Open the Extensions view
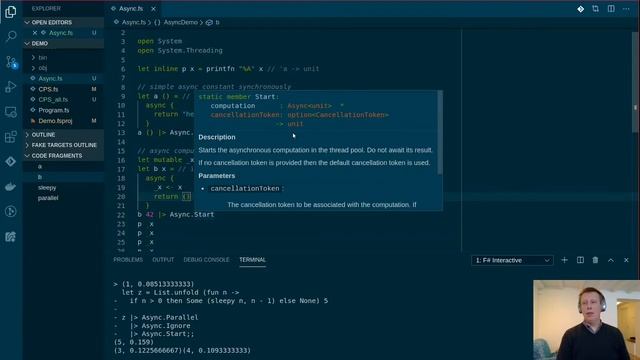The image size is (640, 360). (11, 136)
